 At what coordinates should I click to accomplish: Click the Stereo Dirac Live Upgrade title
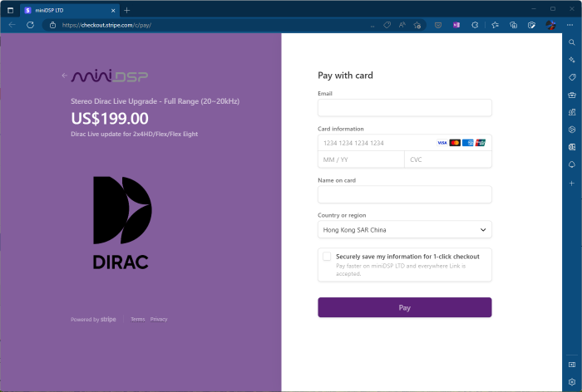coord(155,101)
